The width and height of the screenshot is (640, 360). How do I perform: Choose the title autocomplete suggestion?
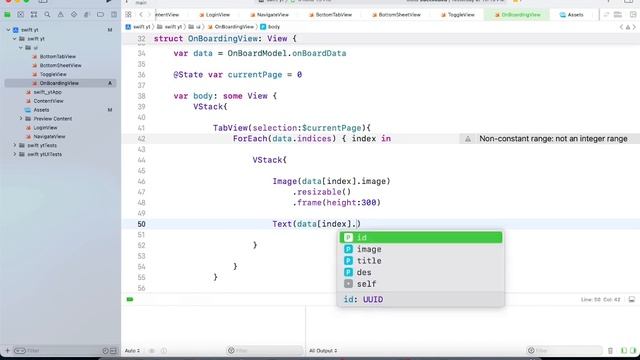[421, 260]
